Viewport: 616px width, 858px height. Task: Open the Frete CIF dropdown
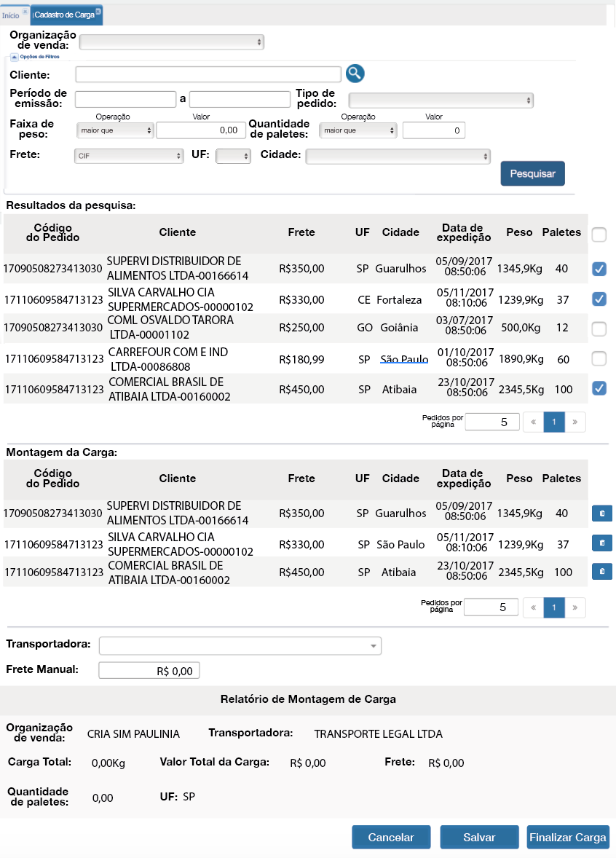point(129,156)
